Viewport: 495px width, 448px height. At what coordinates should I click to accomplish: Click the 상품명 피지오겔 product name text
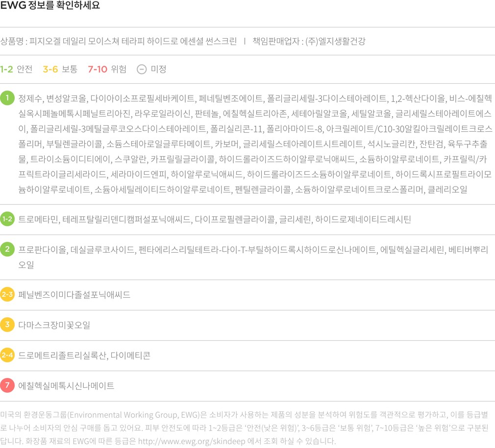(x=119, y=41)
